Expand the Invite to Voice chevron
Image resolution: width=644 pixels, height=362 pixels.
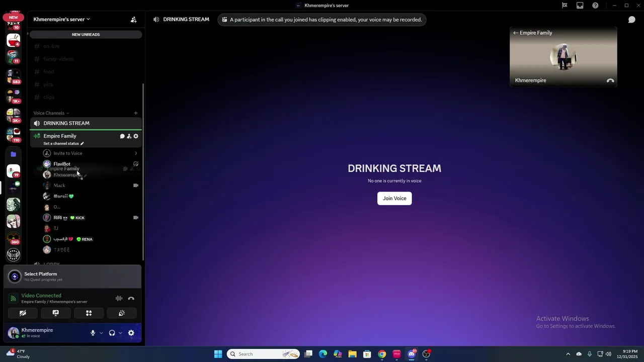click(x=136, y=153)
